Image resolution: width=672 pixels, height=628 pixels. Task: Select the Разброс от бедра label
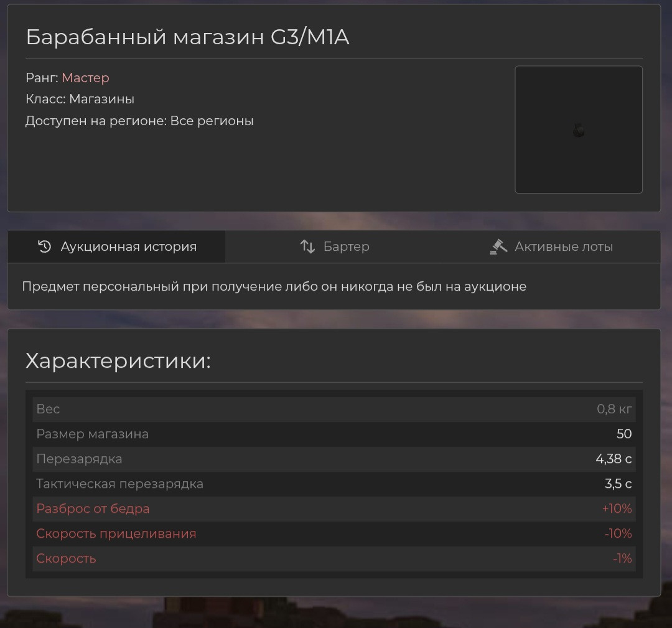93,508
